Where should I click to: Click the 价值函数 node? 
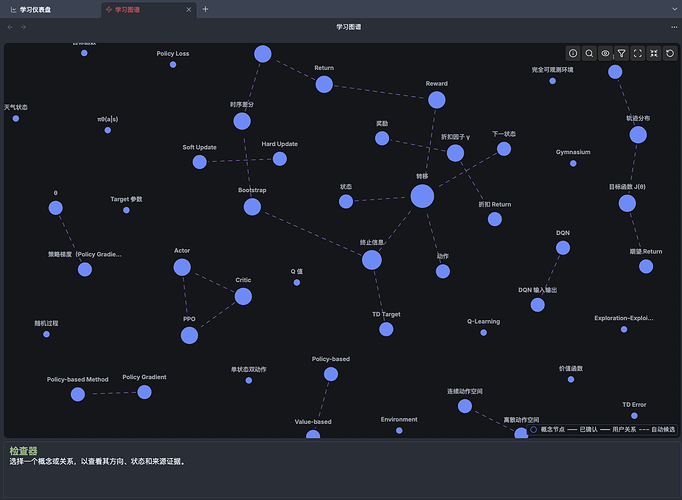[571, 380]
